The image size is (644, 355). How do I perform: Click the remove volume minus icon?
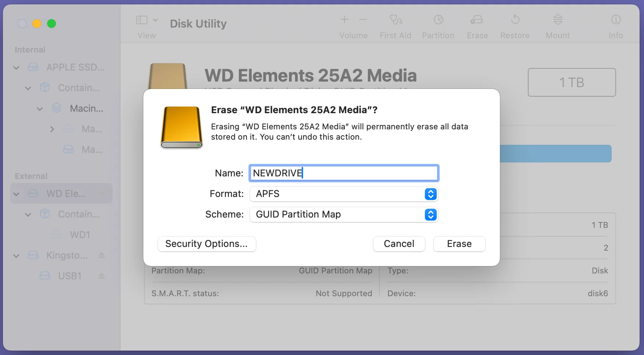coord(363,19)
